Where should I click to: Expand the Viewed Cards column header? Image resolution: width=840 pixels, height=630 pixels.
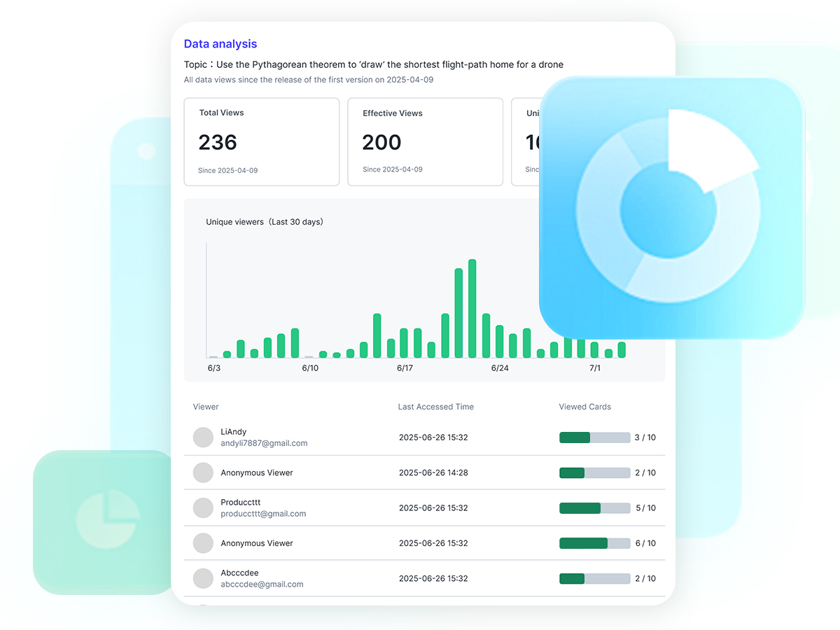point(584,407)
